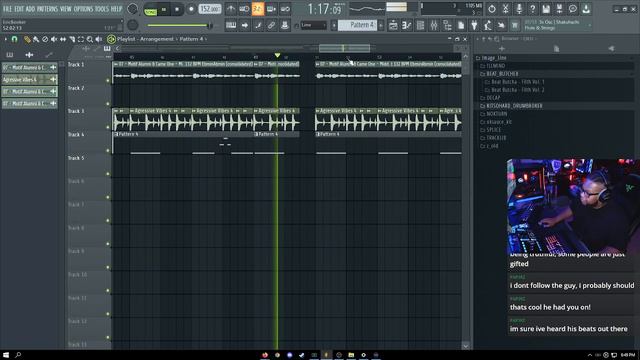Click the tempo tapper icon
The width and height of the screenshot is (640, 360).
tap(488, 25)
